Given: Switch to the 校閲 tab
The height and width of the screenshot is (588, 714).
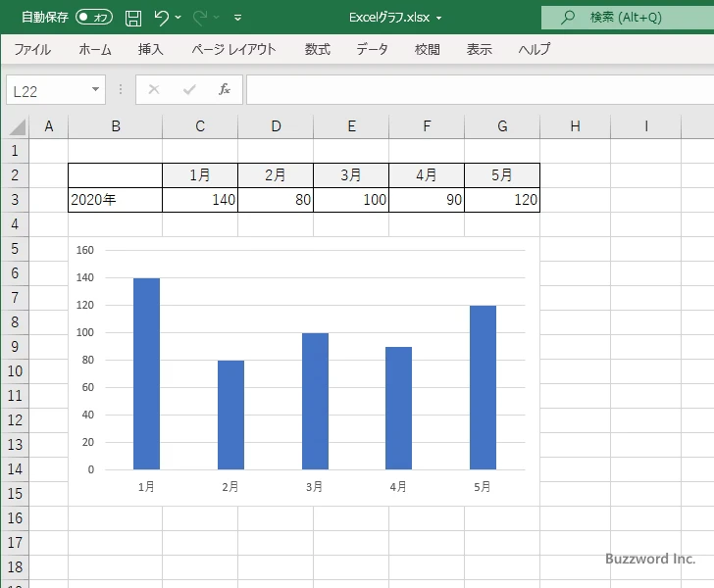Looking at the screenshot, I should (x=428, y=49).
